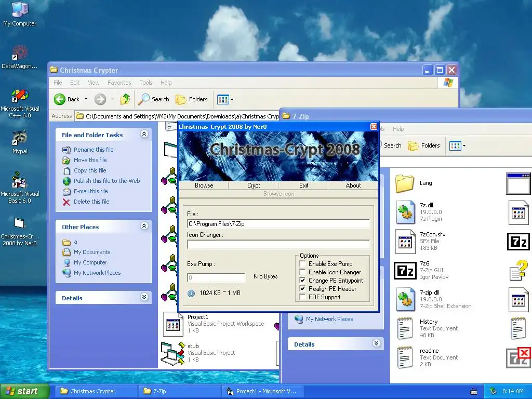Open Back history dropdown arrow

[x=86, y=99]
